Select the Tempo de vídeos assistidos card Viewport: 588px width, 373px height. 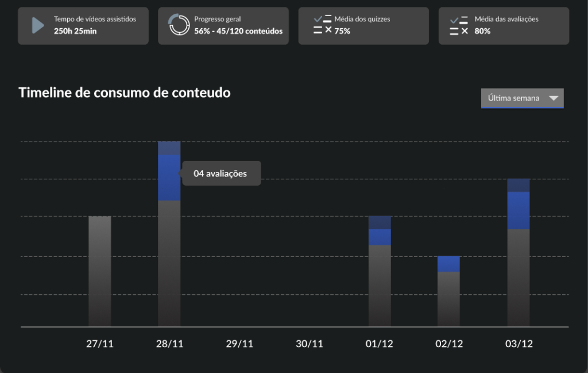(83, 25)
